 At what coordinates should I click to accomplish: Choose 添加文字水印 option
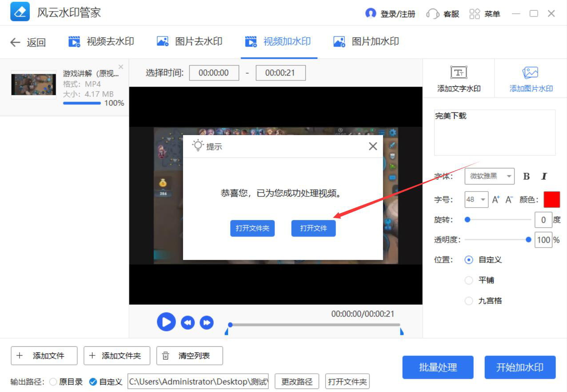[x=459, y=79]
